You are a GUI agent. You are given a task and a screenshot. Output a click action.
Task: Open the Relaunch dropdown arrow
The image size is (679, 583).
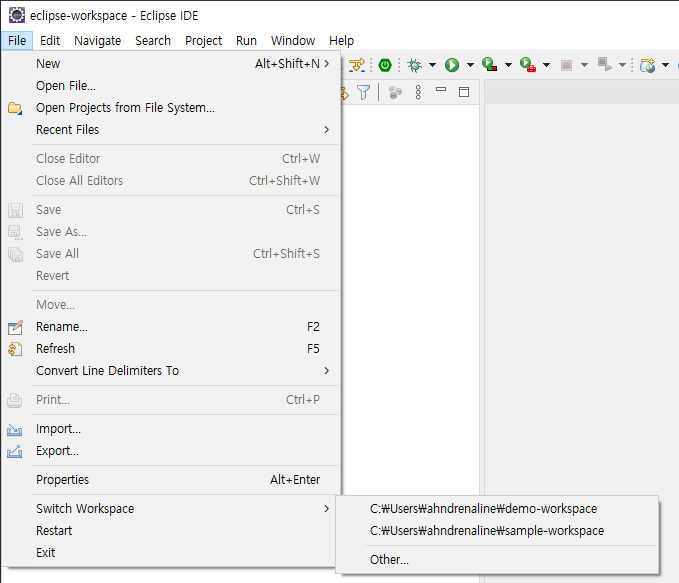(x=622, y=65)
